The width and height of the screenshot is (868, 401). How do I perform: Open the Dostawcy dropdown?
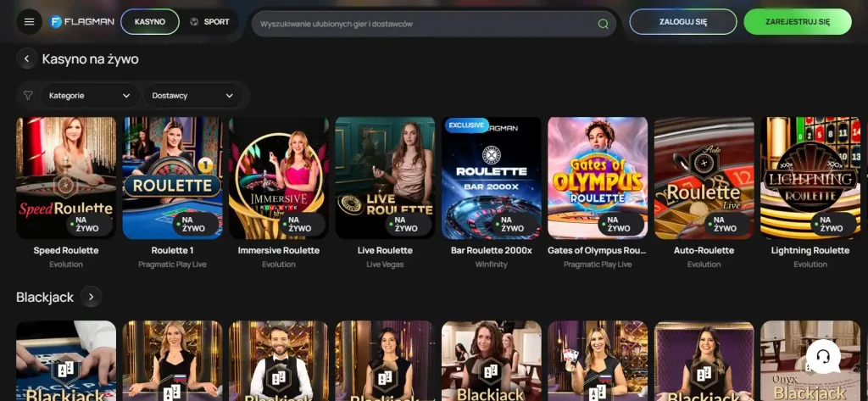point(193,95)
